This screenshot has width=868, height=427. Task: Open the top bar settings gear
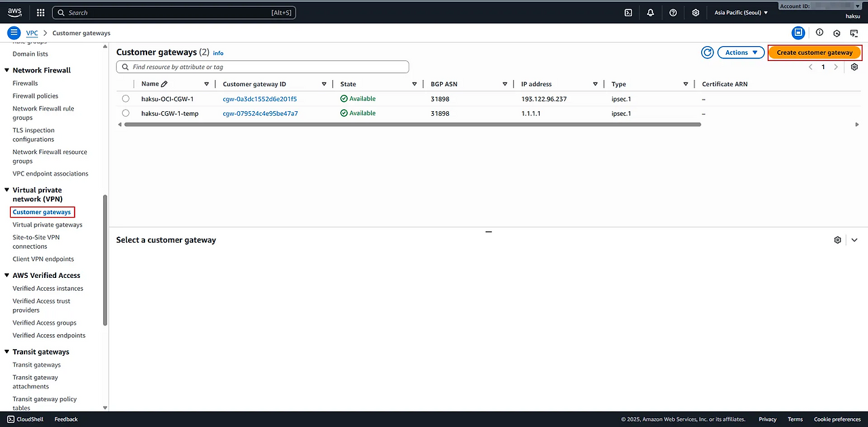pos(695,12)
